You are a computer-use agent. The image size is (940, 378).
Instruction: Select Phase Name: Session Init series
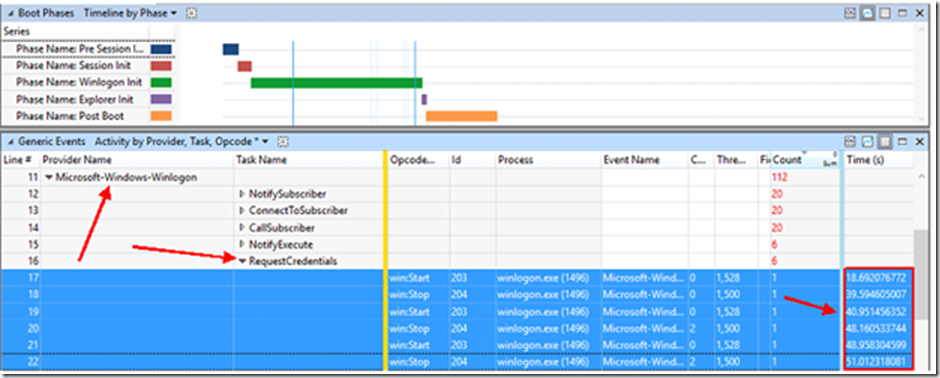coord(73,66)
